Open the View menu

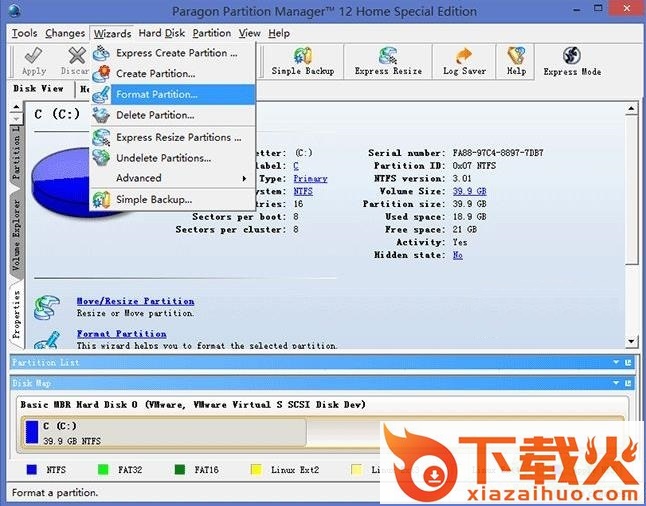[x=249, y=33]
